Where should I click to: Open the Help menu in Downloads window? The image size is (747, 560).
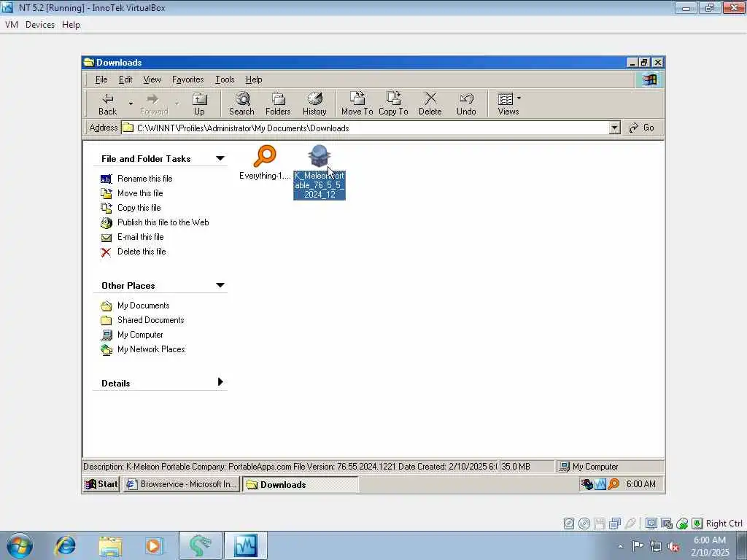coord(254,79)
